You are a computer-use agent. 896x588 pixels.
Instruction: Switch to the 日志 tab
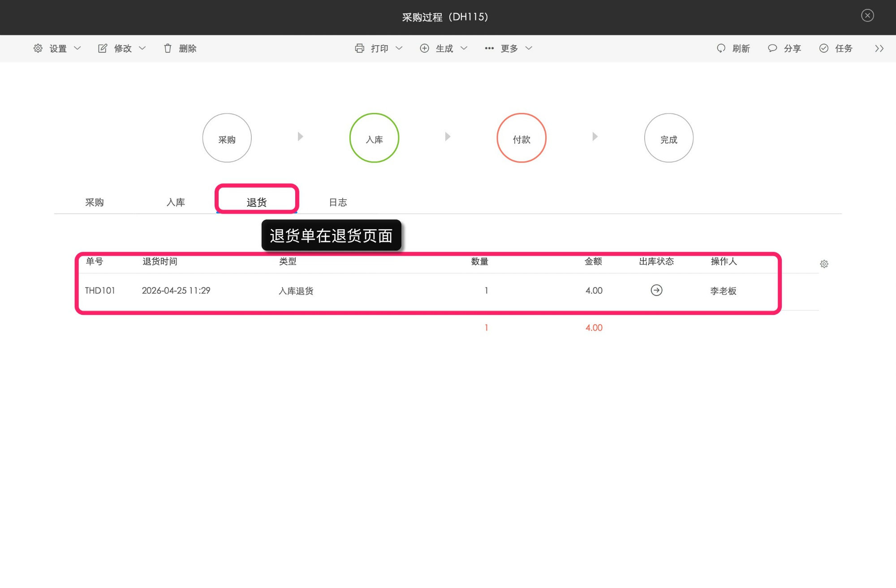pyautogui.click(x=338, y=202)
